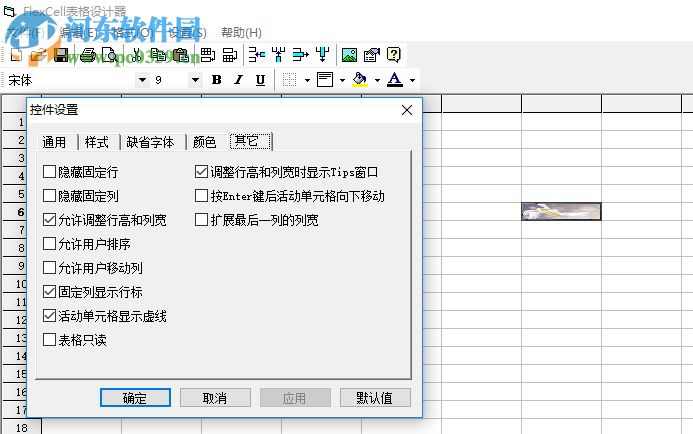
Task: Select row header 18
Action: [x=22, y=427]
